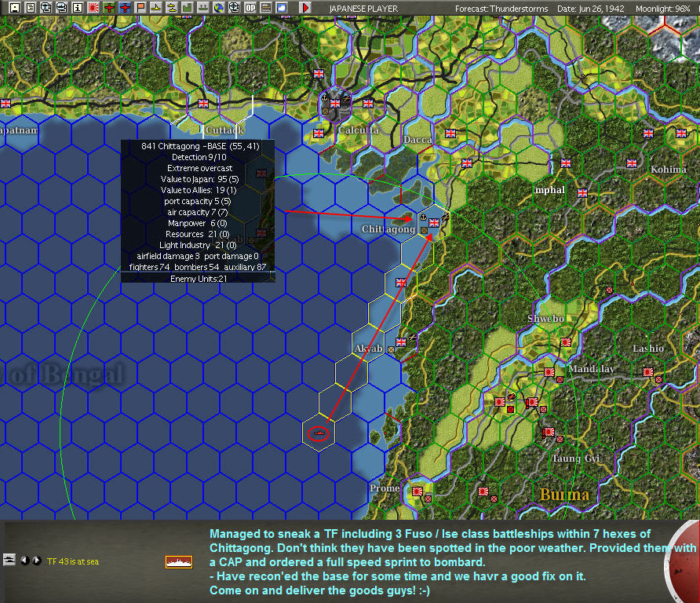Image resolution: width=700 pixels, height=603 pixels.
Task: Click the rising sun flag toolbar icon
Action: 93,7
